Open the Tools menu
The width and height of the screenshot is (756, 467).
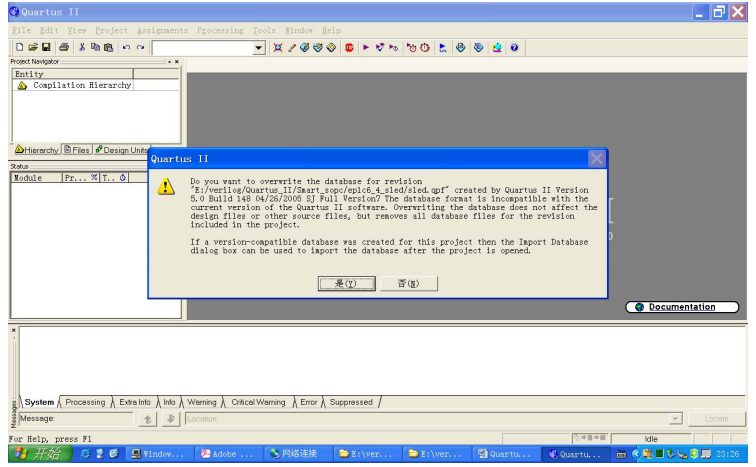click(x=264, y=30)
